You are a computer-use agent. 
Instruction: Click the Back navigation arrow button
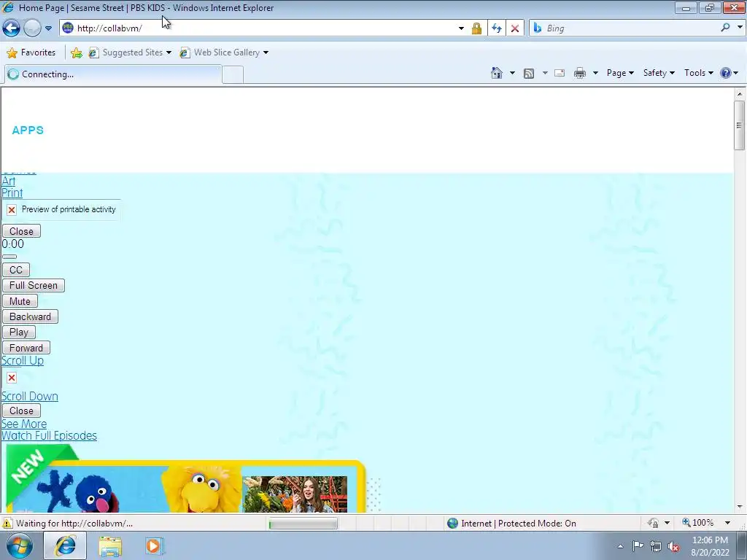pos(12,28)
